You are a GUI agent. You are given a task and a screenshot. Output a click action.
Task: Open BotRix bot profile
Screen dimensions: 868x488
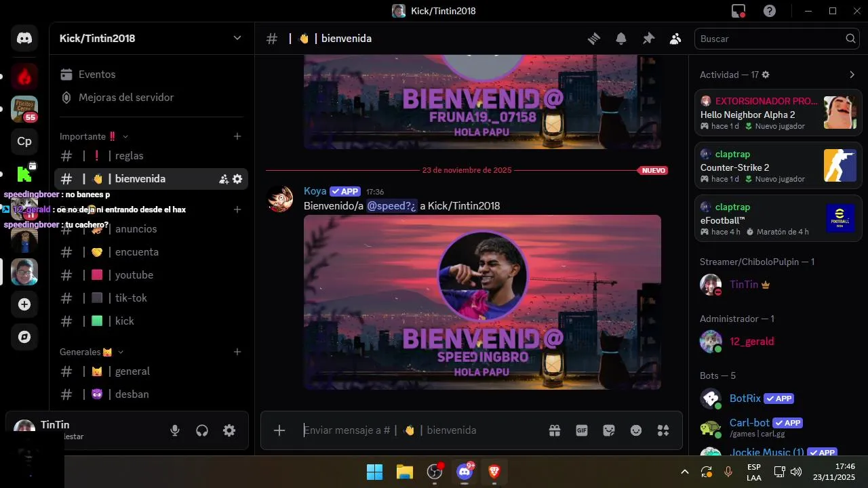pos(778,399)
